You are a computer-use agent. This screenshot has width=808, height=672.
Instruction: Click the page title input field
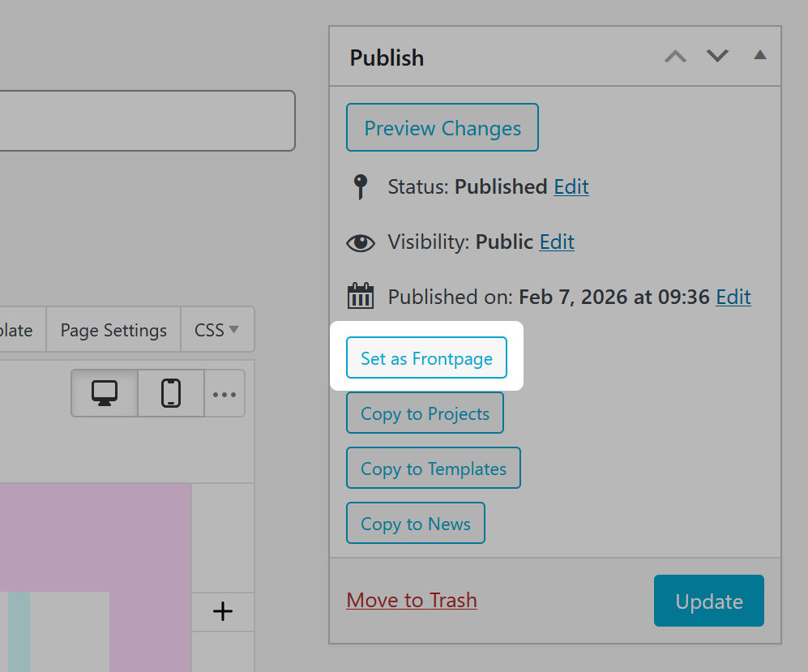(x=146, y=121)
